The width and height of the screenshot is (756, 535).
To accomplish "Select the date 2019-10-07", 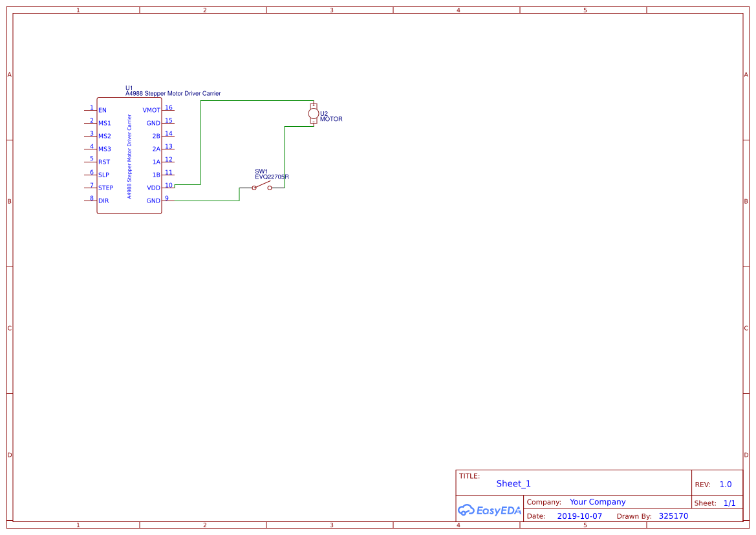I will click(579, 516).
